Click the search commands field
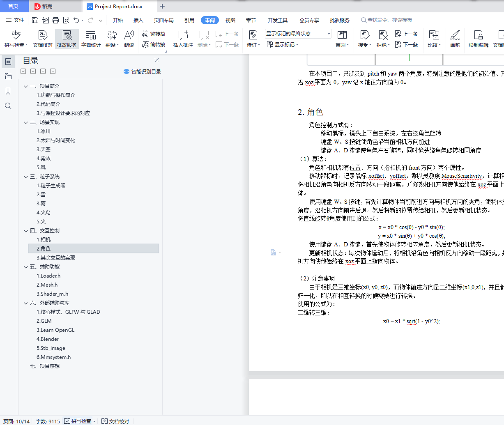The width and height of the screenshot is (504, 425). pyautogui.click(x=387, y=20)
